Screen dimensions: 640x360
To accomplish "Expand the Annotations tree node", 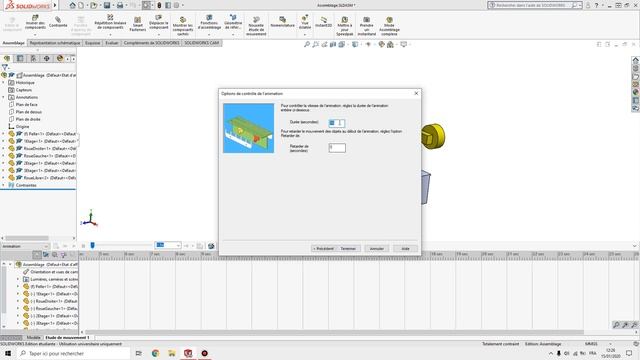I will 3,98.
